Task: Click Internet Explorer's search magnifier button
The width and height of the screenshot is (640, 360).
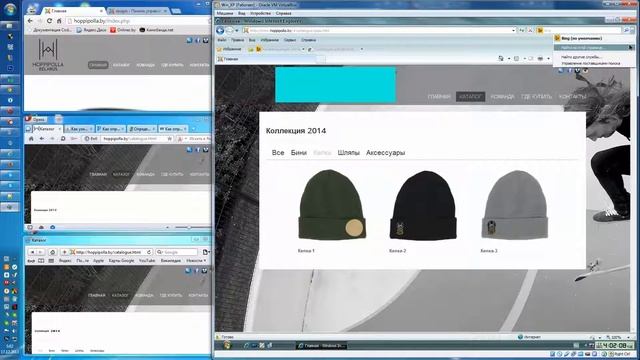Action: [626, 31]
